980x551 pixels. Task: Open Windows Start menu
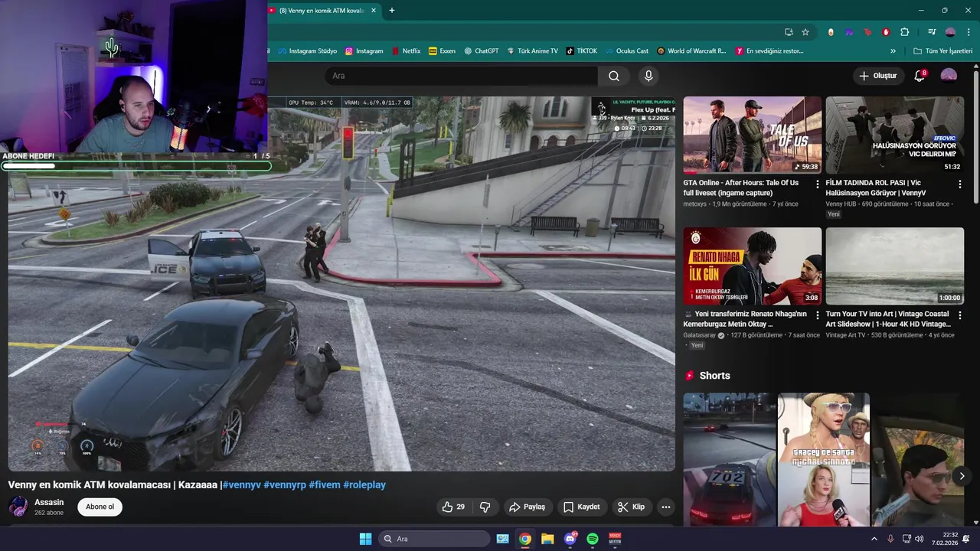[365, 539]
